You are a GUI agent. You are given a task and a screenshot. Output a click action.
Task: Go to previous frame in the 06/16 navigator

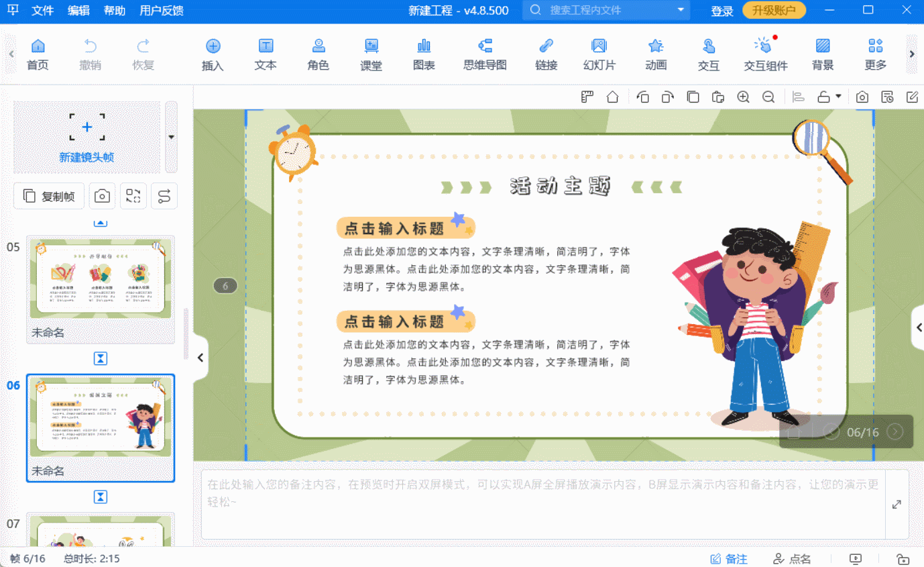pyautogui.click(x=831, y=432)
